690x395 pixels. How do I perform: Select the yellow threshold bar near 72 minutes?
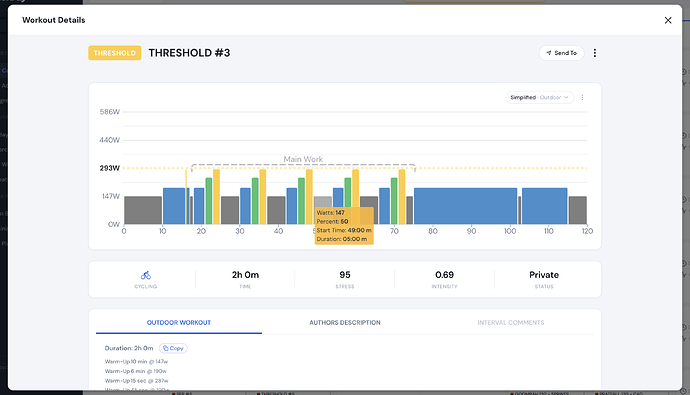(402, 197)
